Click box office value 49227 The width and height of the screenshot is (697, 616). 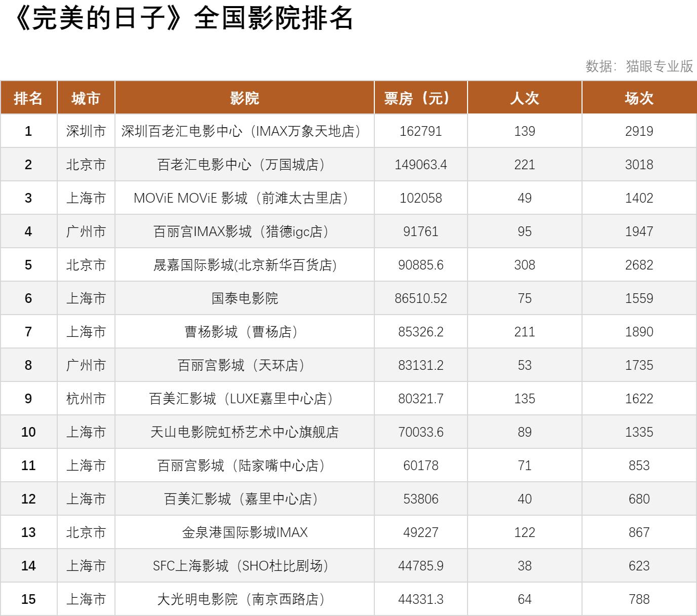[421, 532]
